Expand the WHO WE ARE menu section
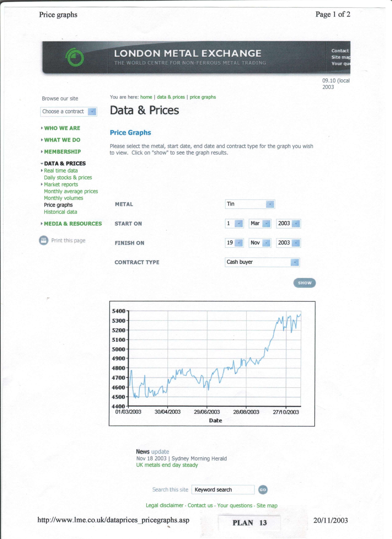This screenshot has height=539, width=392. (62, 128)
